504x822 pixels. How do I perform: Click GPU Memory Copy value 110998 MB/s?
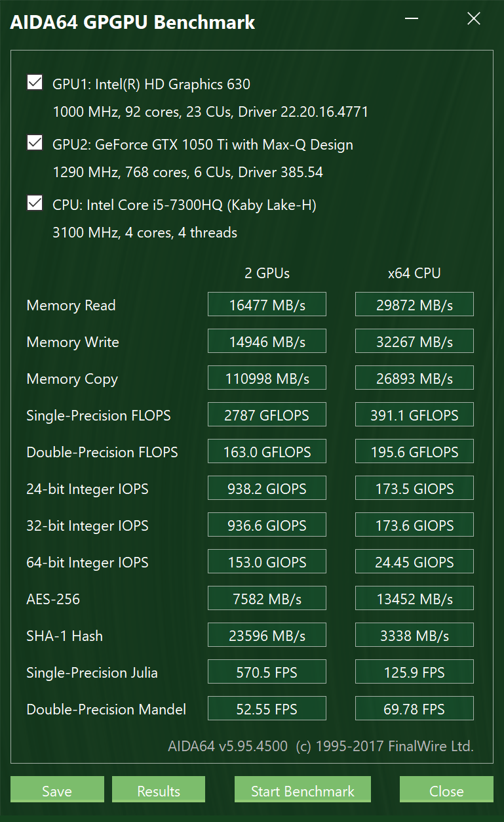tap(267, 379)
